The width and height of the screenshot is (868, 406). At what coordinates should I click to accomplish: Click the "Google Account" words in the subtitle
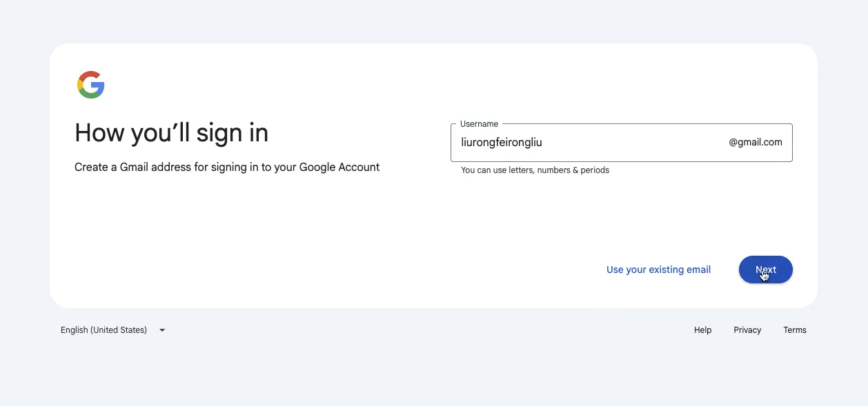click(339, 167)
